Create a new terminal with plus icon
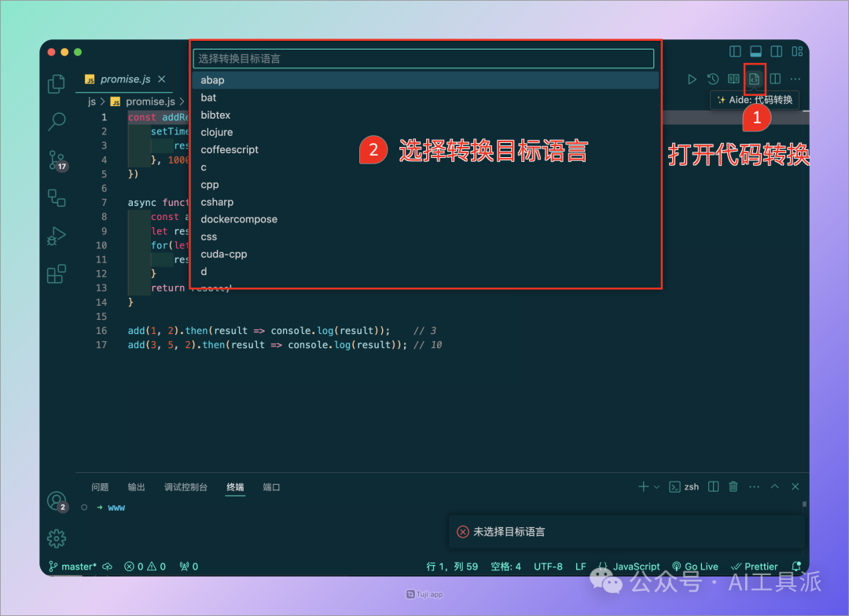The width and height of the screenshot is (849, 616). (643, 486)
